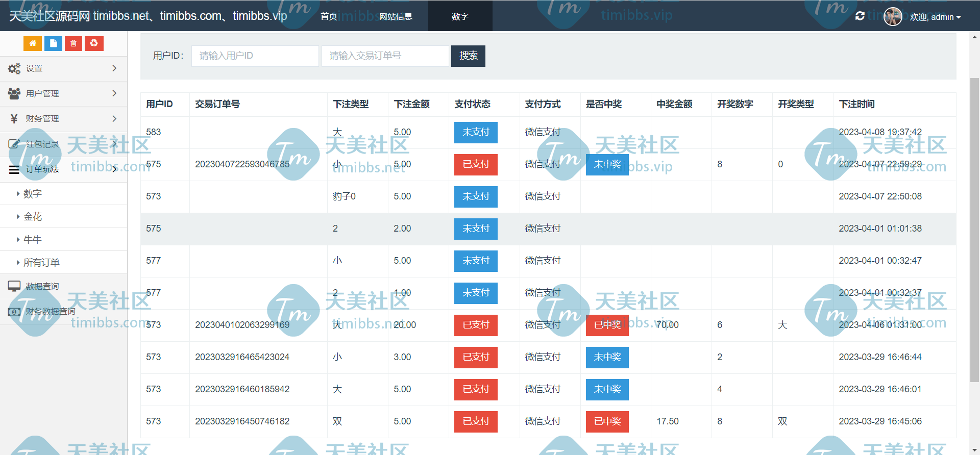
Task: Click the page vertical scrollbar thumb
Action: point(974,230)
